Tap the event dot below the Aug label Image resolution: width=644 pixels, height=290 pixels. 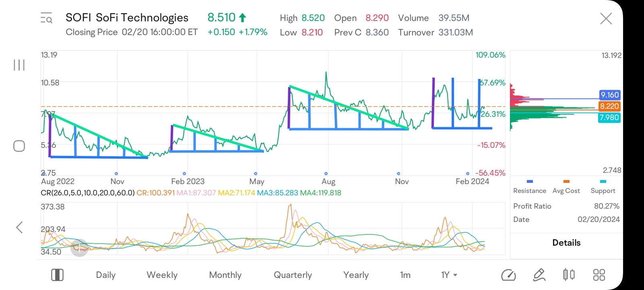click(326, 174)
